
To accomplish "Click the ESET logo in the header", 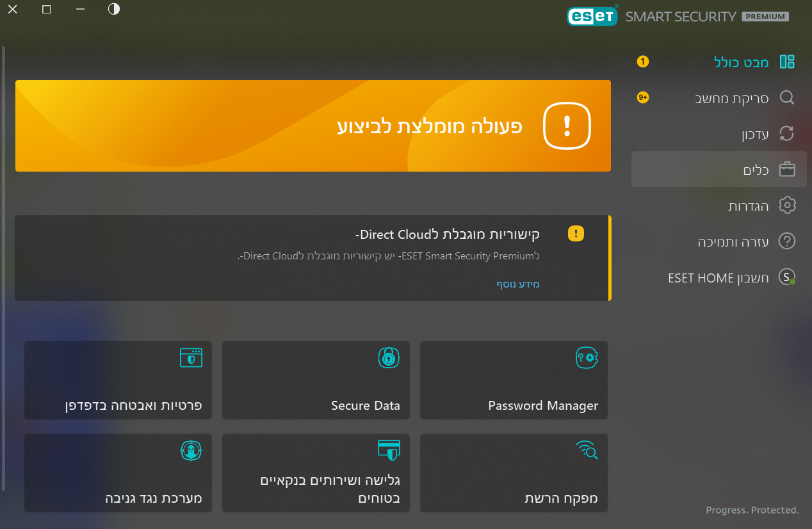I will point(592,15).
